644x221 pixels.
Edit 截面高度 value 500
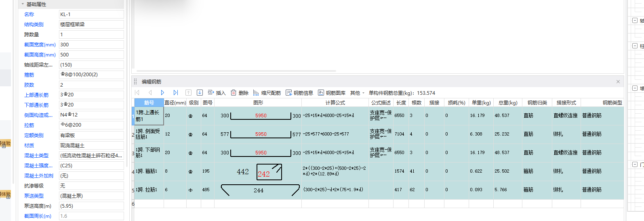click(x=91, y=55)
